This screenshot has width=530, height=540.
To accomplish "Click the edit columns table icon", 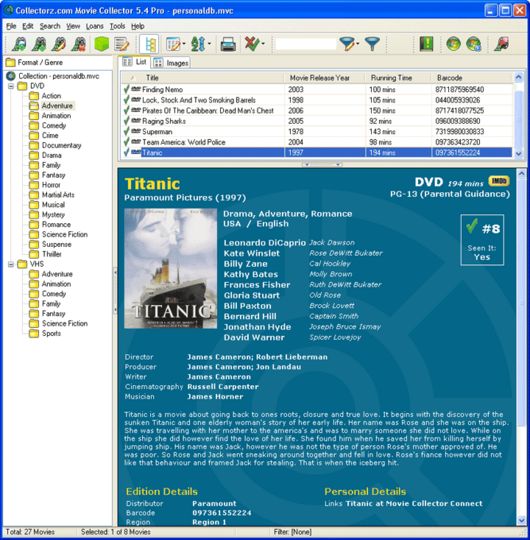I will pyautogui.click(x=173, y=44).
